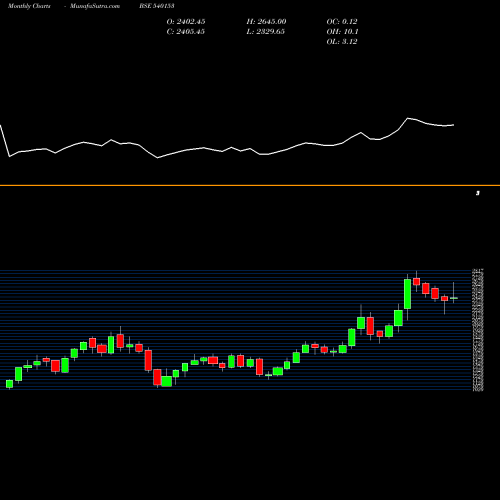The width and height of the screenshot is (500, 500).
Task: Click the peak of the white line chart
Action: point(407,118)
